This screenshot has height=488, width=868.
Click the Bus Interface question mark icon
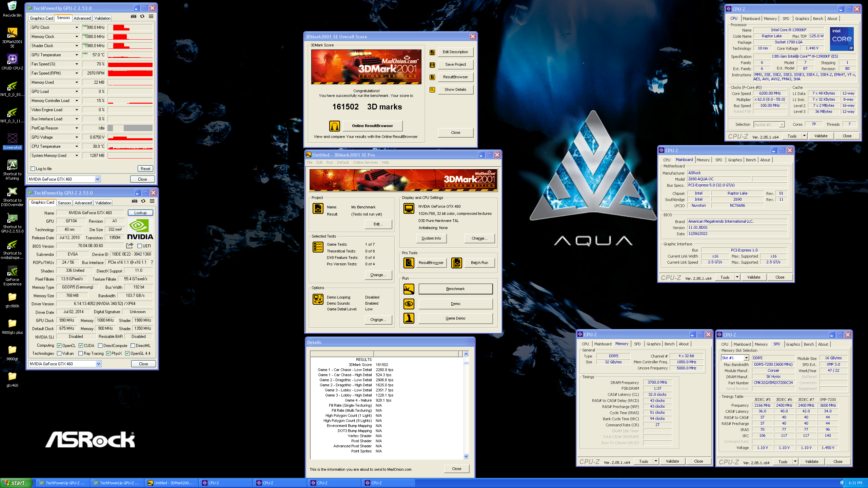tap(152, 262)
